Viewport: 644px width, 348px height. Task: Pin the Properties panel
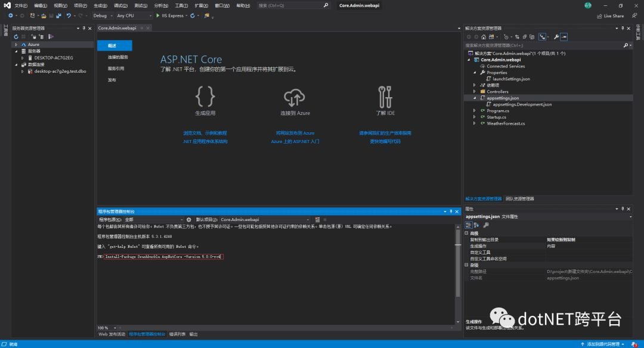[623, 209]
